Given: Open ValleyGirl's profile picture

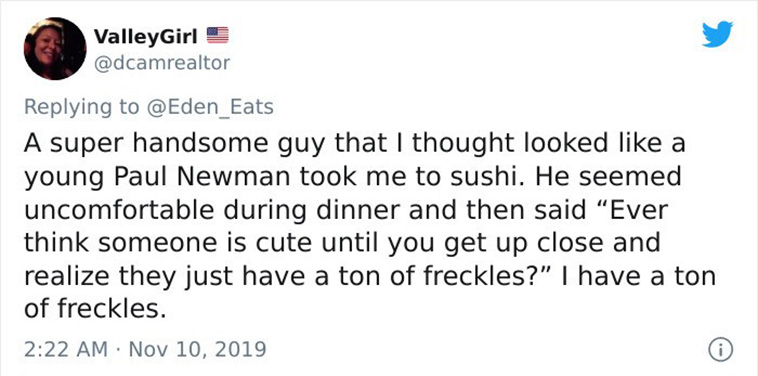Looking at the screenshot, I should click(x=55, y=48).
